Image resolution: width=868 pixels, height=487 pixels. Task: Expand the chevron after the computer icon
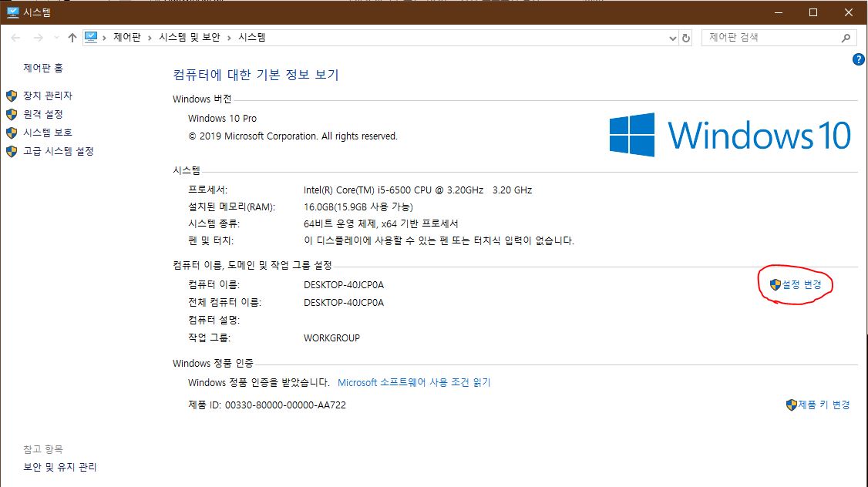(104, 38)
